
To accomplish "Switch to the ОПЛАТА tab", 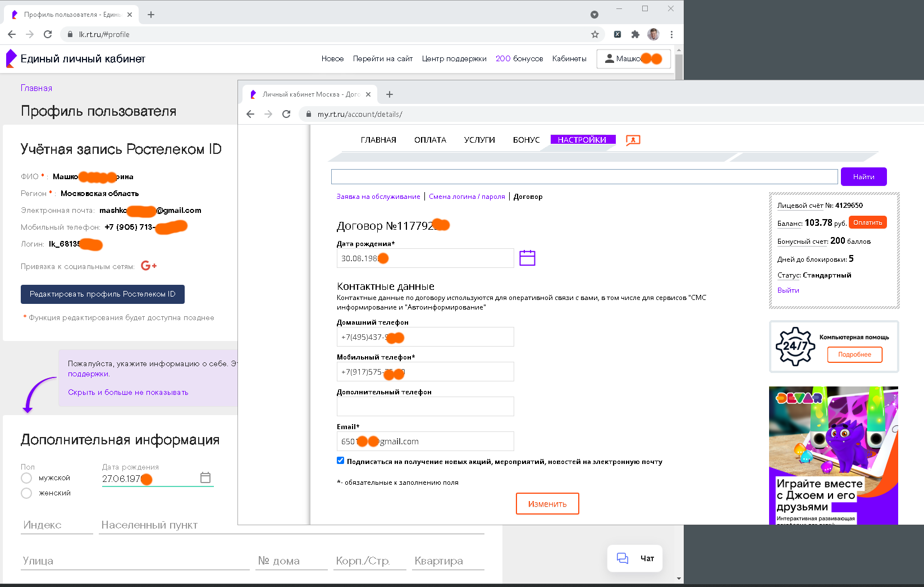I will point(430,140).
